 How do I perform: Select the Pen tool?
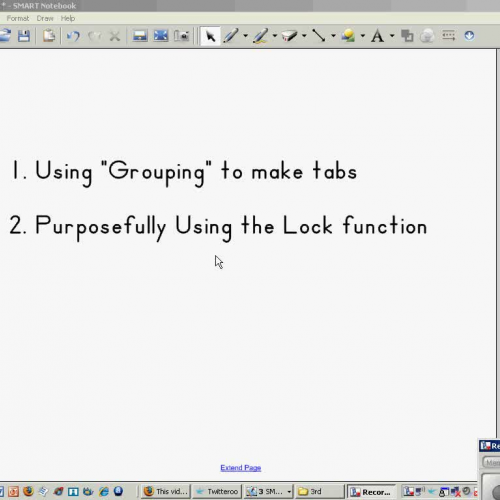(x=231, y=36)
